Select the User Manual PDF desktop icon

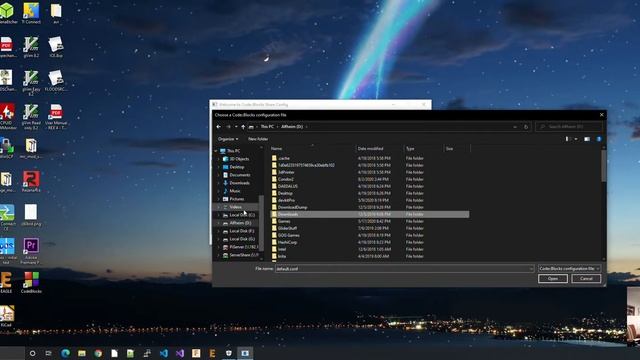56,117
